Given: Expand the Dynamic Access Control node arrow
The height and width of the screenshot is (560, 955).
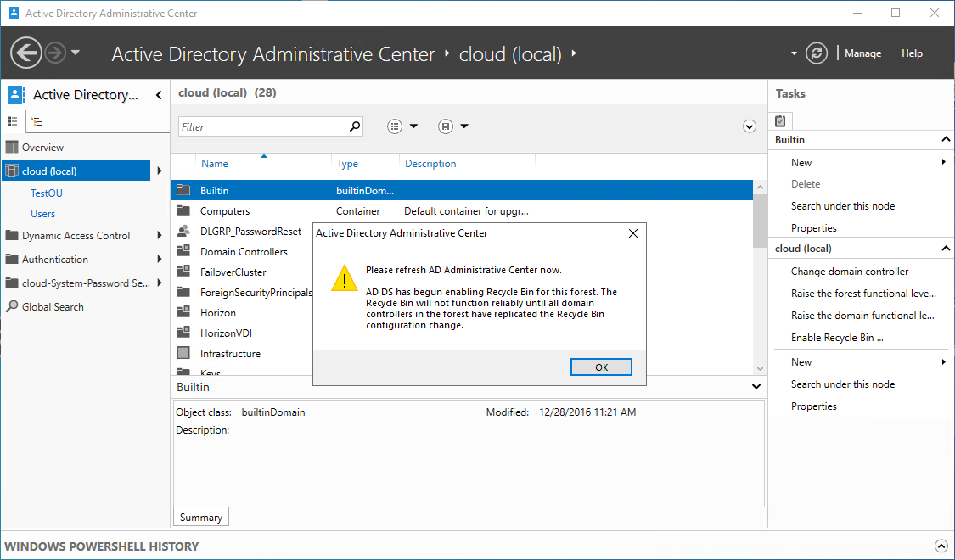Looking at the screenshot, I should [x=159, y=236].
